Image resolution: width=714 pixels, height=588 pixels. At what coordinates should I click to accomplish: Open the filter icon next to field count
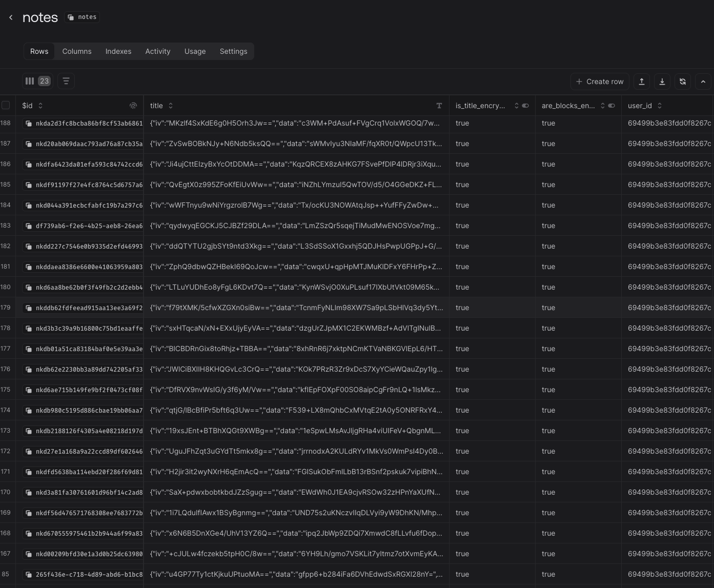[66, 81]
